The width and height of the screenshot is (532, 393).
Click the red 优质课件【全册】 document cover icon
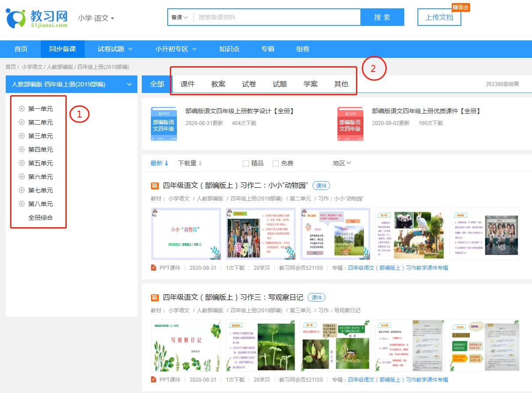[x=350, y=124]
